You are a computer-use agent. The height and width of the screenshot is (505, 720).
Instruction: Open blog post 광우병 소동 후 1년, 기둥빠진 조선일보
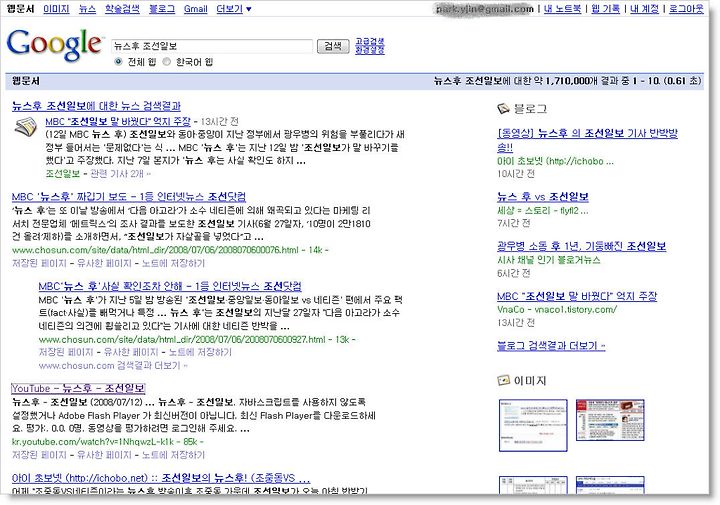click(x=582, y=247)
